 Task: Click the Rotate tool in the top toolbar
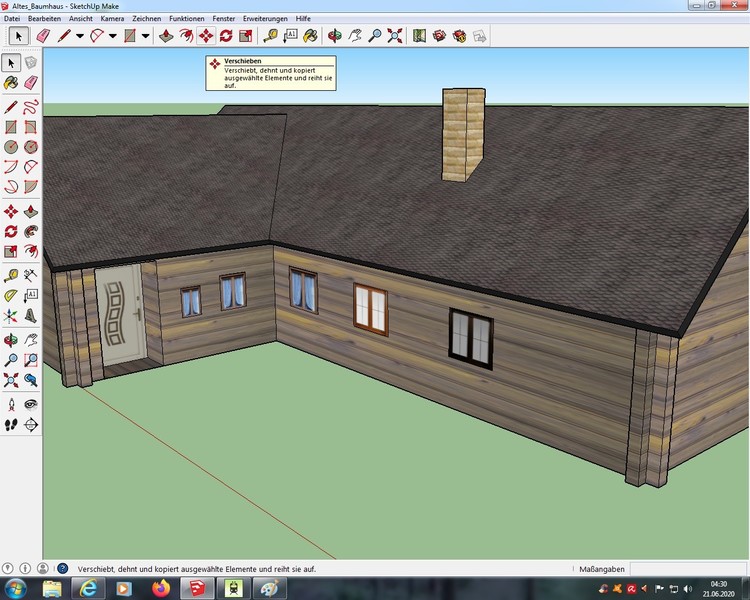click(x=226, y=36)
